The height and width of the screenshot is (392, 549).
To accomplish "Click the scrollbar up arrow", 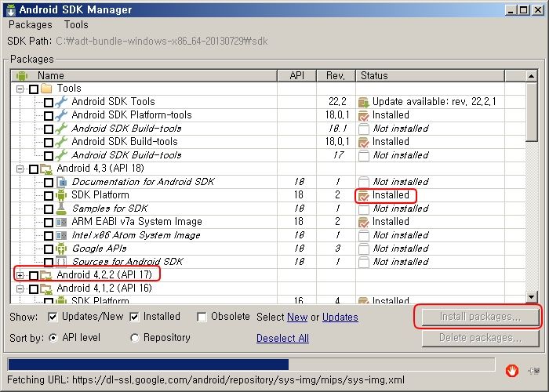I will (531, 76).
